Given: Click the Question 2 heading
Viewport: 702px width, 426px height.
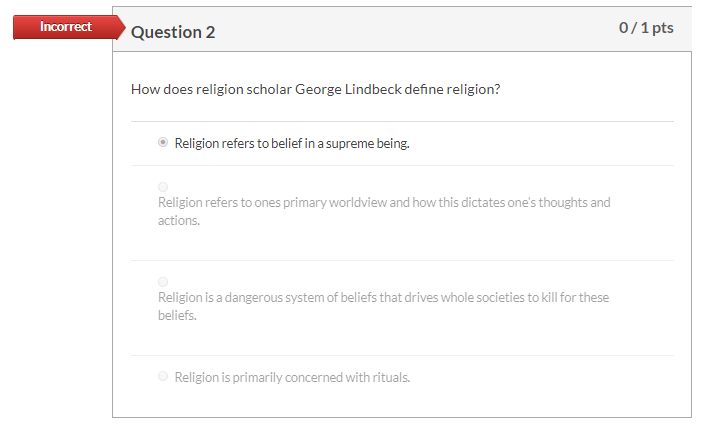Looking at the screenshot, I should point(173,32).
